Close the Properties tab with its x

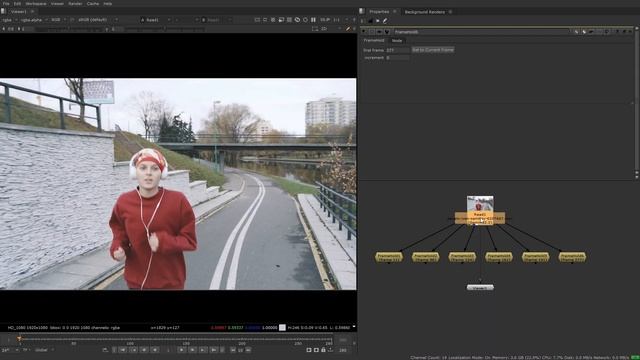(395, 11)
